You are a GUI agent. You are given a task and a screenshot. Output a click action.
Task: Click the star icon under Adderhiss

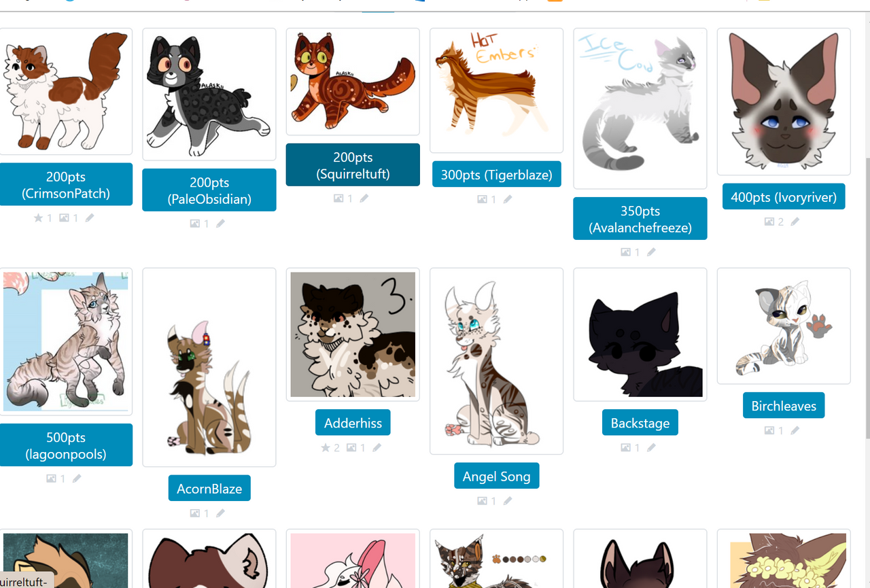(x=326, y=447)
